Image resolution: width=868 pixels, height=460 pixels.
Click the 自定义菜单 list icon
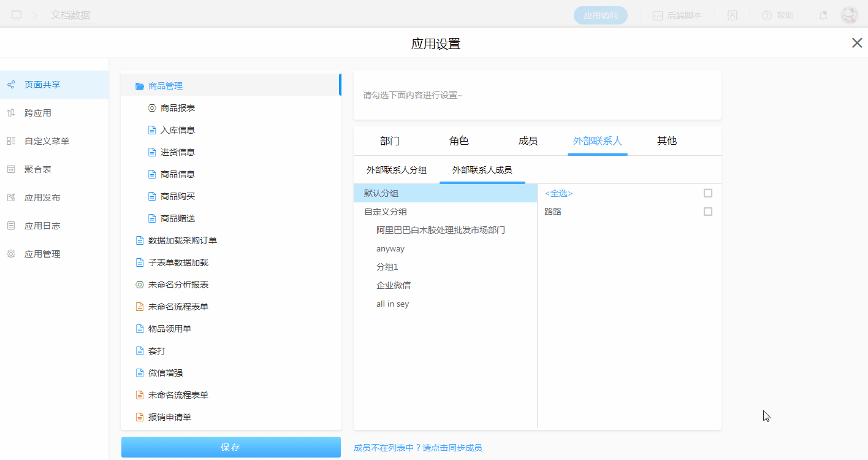click(11, 141)
